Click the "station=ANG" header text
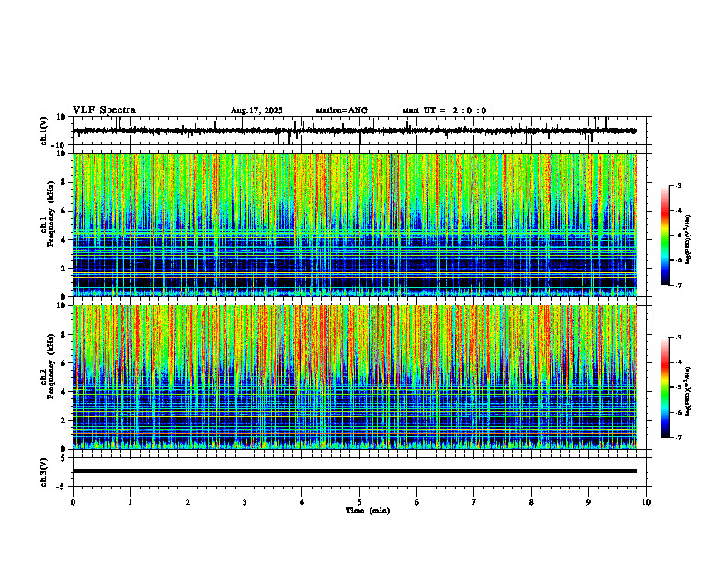Image resolution: width=728 pixels, height=563 pixels. point(341,110)
